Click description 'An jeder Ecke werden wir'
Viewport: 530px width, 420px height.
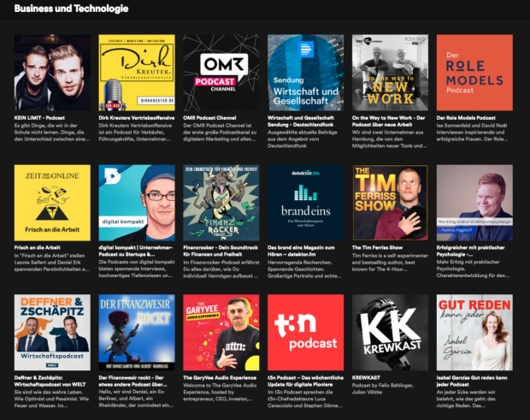coord(467,399)
